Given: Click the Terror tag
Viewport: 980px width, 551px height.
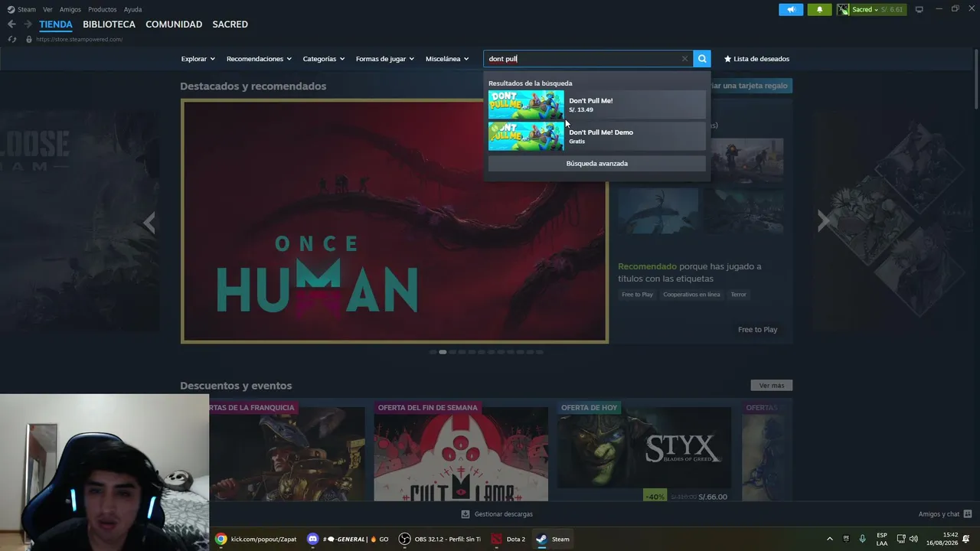Looking at the screenshot, I should click(738, 295).
